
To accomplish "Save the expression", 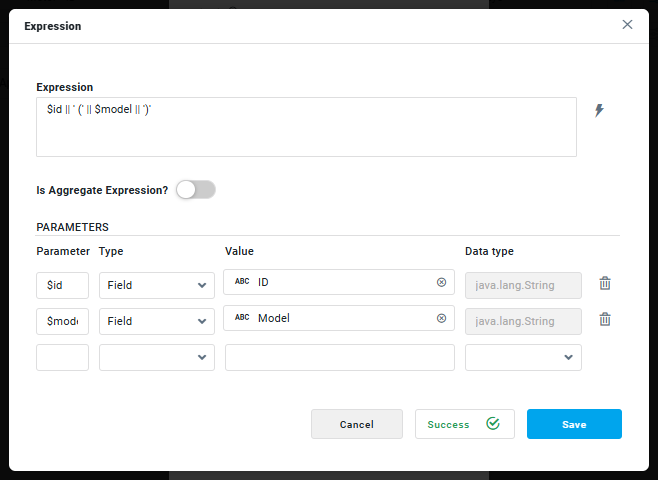I will (574, 424).
